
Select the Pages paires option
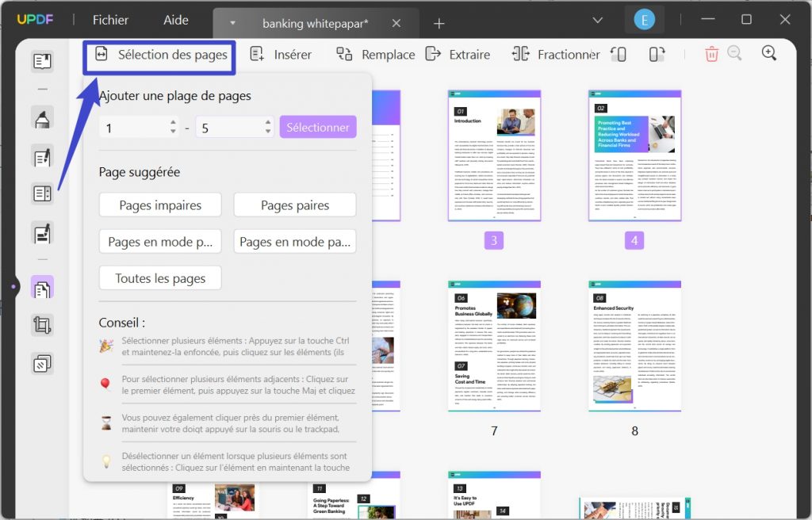(294, 205)
